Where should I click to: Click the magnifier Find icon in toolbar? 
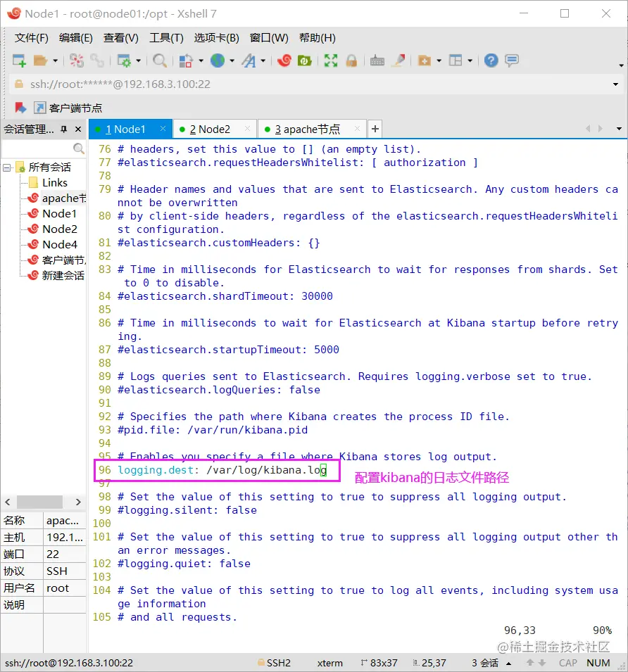[160, 61]
